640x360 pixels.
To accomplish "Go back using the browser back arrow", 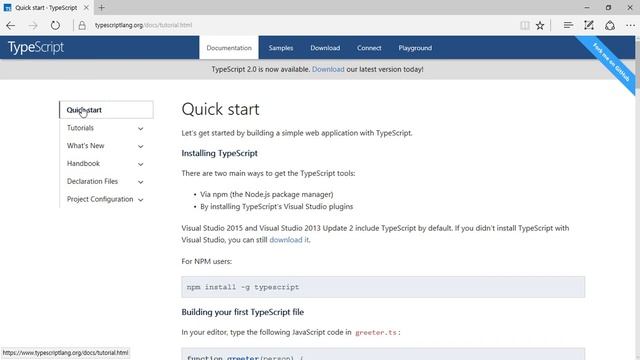I will pos(11,25).
